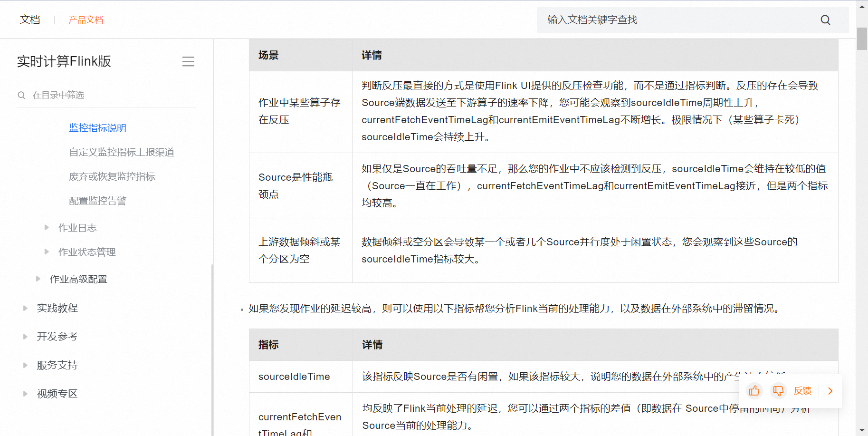
Task: Focus the 在目录中筛选 filter field
Action: 107,95
